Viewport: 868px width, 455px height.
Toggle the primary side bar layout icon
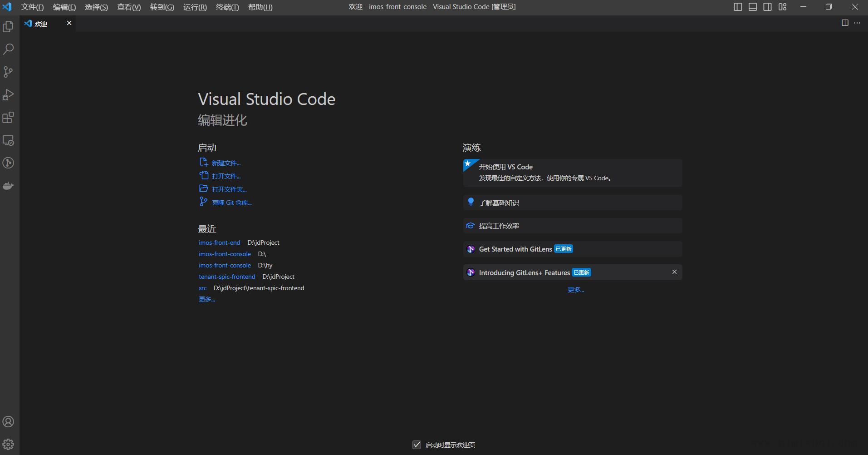(x=738, y=7)
